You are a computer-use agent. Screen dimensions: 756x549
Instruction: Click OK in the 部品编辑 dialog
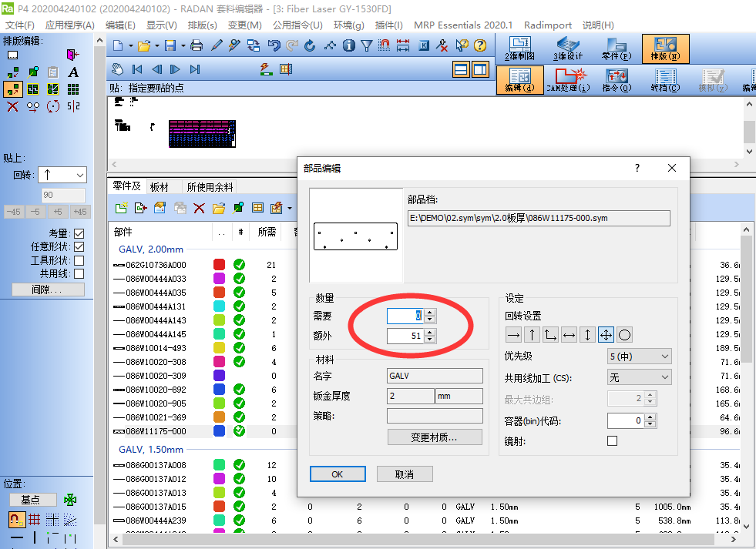[338, 474]
